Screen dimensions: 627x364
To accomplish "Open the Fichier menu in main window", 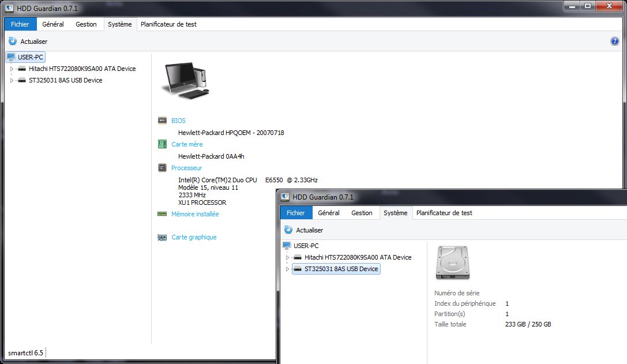I will [20, 24].
